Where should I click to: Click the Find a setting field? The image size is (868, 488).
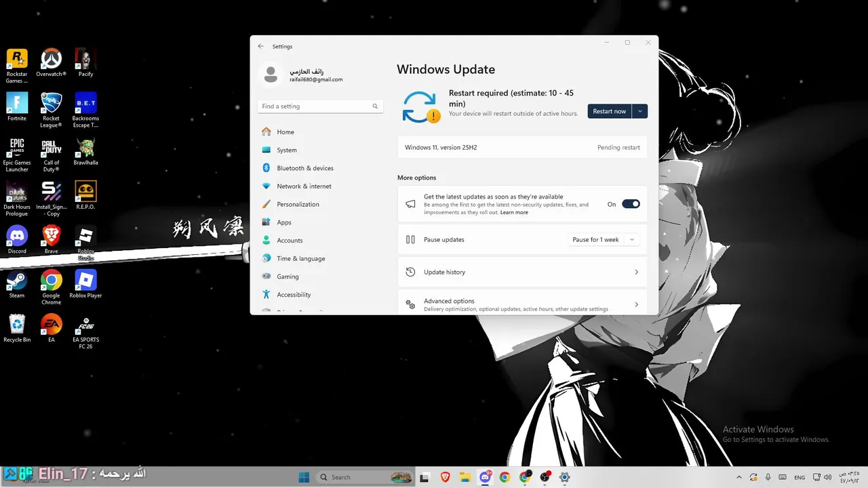tap(320, 106)
